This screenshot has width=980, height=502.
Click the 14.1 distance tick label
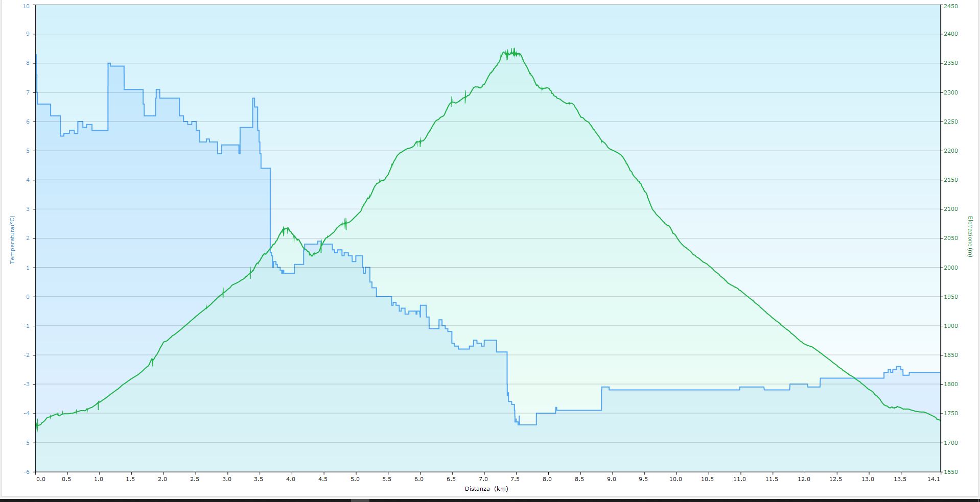pos(933,479)
